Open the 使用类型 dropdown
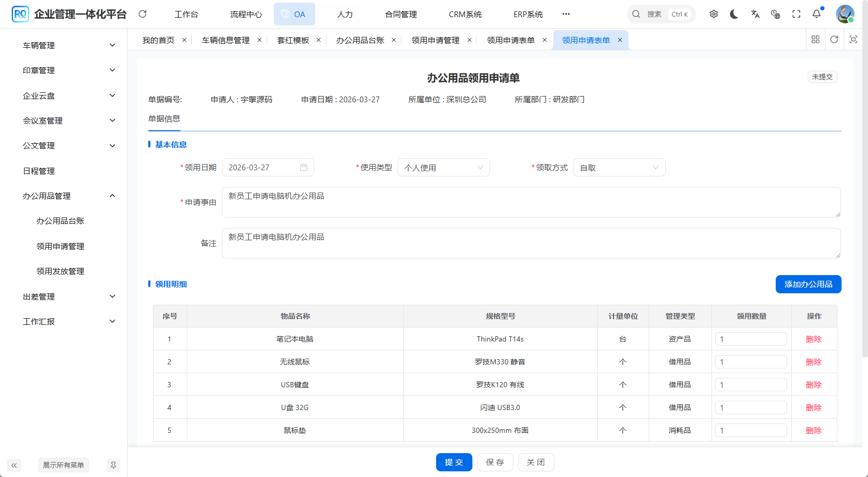 click(443, 168)
